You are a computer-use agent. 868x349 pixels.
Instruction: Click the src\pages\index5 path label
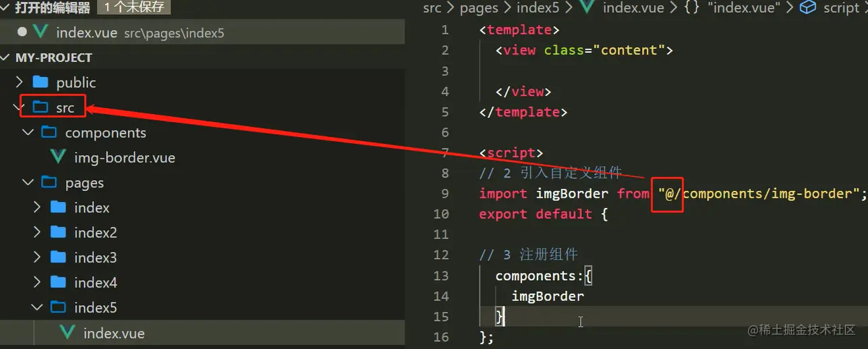pyautogui.click(x=174, y=33)
